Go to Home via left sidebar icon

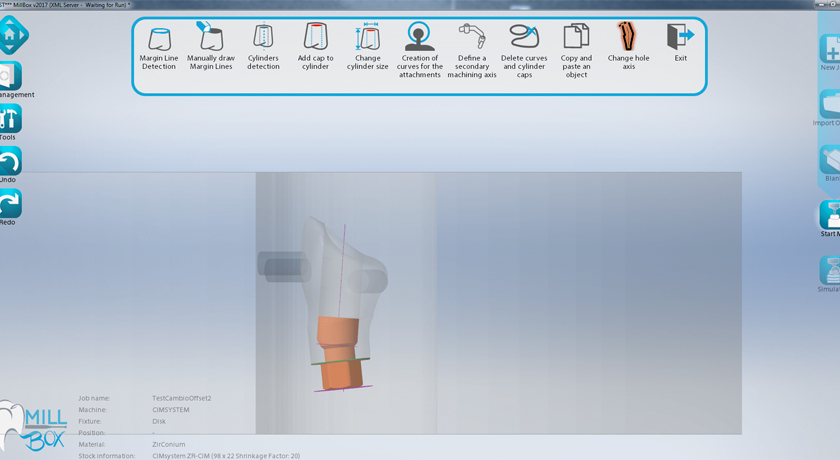[x=11, y=35]
